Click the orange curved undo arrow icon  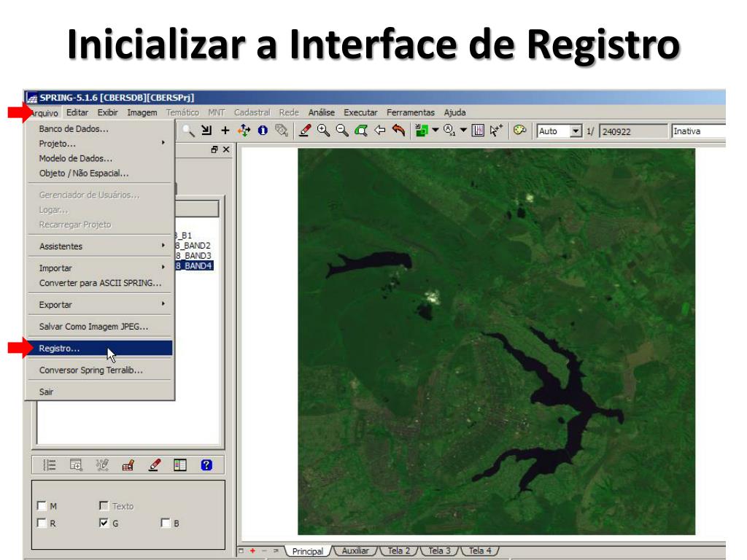point(398,130)
